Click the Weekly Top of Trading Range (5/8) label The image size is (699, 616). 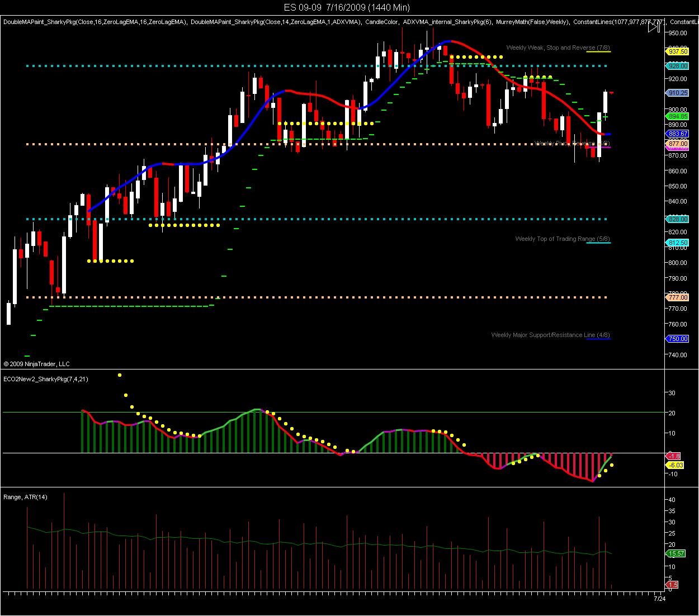[x=563, y=239]
